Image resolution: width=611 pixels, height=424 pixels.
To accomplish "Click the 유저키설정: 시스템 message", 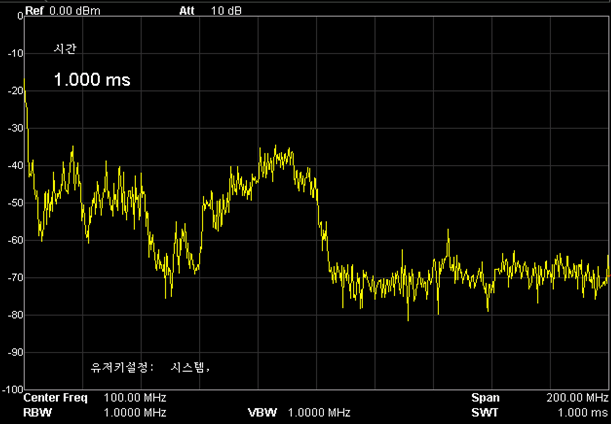I will pyautogui.click(x=150, y=367).
